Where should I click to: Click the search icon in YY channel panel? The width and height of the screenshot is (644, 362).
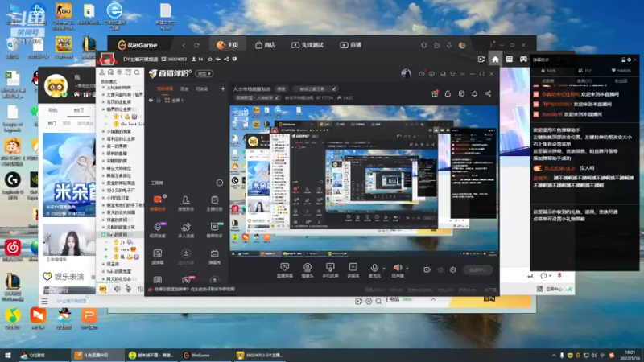137,72
